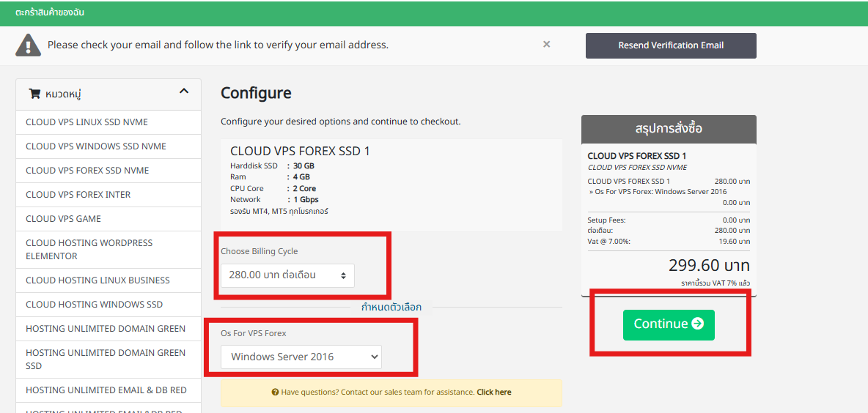
Task: Open the CLOUD HOSTING LINUX BUSINESS category
Action: pos(108,280)
